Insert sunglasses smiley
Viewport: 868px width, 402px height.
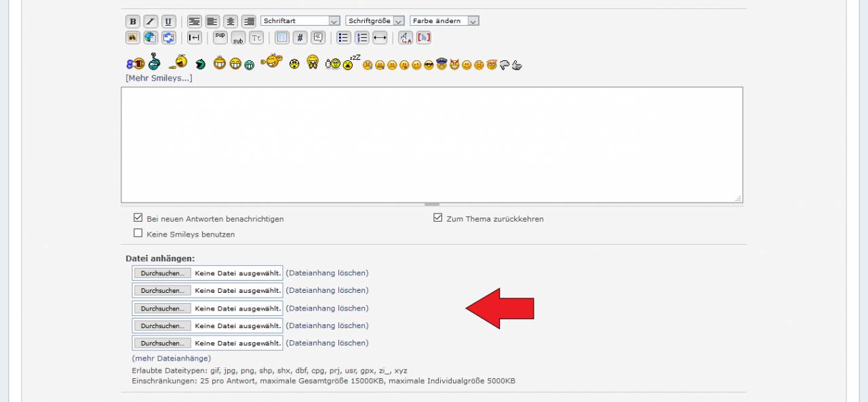(429, 65)
